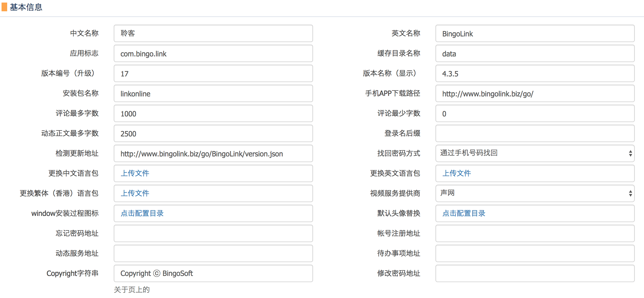The height and width of the screenshot is (298, 644).
Task: Click 上传文件 link for 更换英文语言包
Action: 456,173
